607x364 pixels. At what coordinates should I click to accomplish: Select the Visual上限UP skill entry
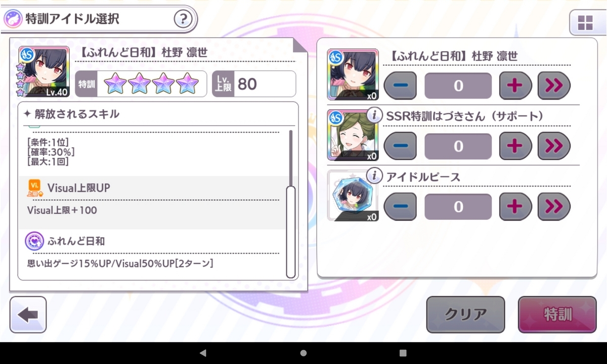(x=151, y=203)
